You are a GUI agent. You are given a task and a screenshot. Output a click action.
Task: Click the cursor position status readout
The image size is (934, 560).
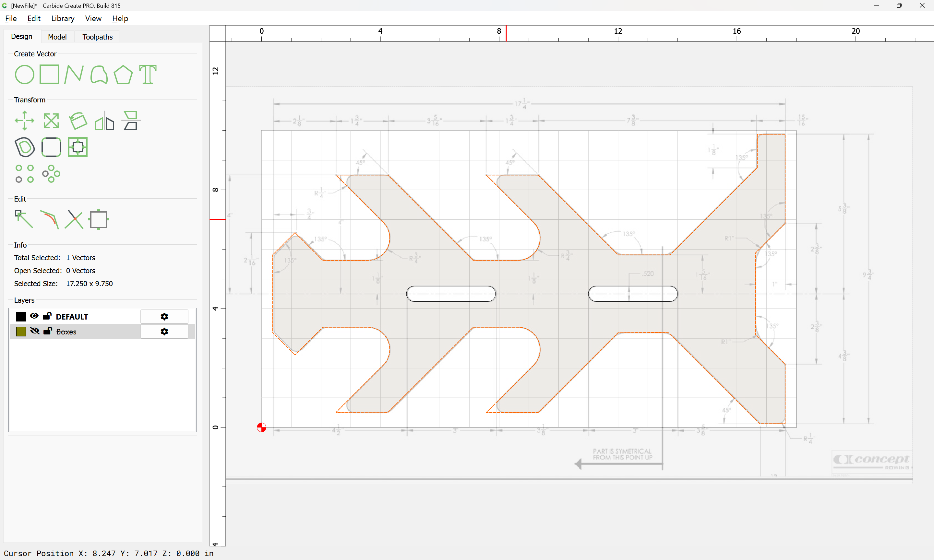[109, 554]
